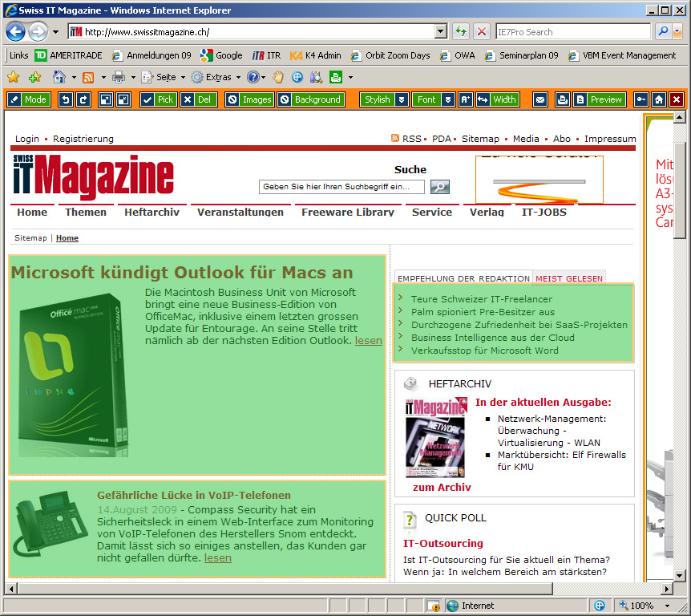
Task: Open the Themen navigation menu
Action: pos(86,212)
